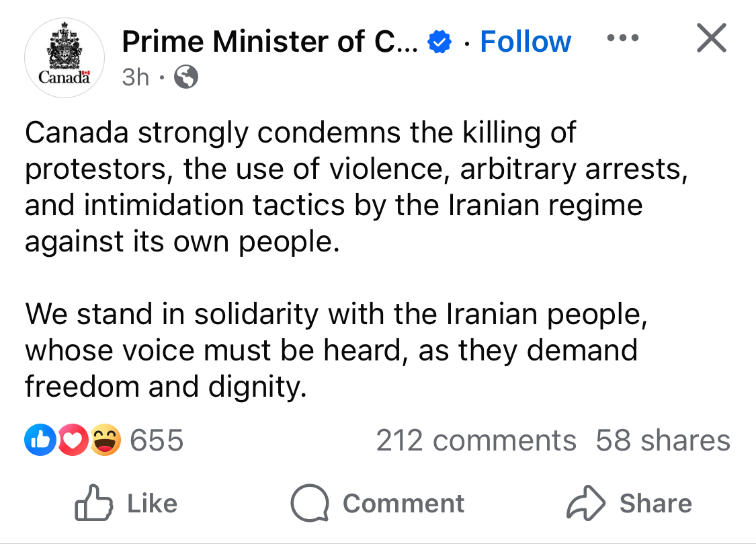Follow the Prime Minister page
The height and width of the screenshot is (544, 756).
tap(526, 42)
